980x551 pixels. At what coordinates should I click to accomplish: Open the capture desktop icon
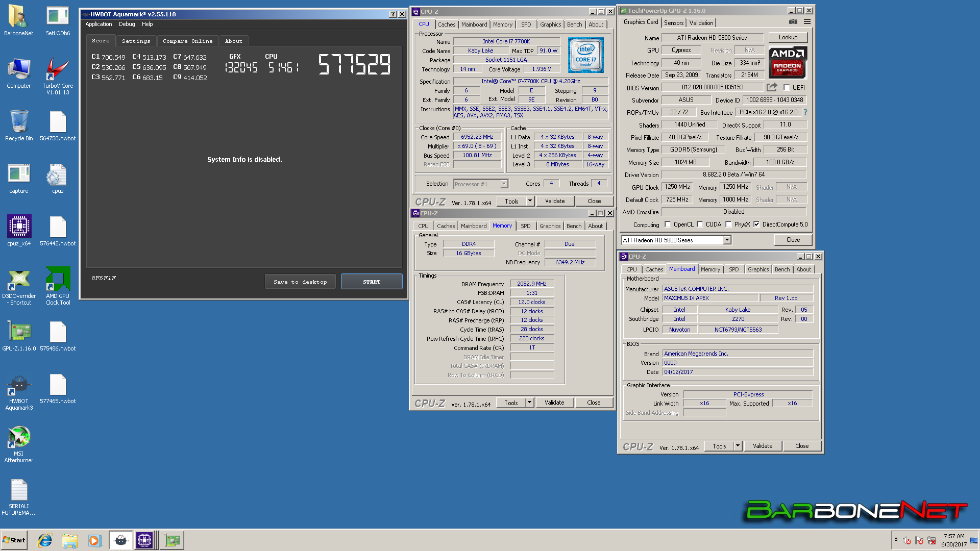pos(18,179)
